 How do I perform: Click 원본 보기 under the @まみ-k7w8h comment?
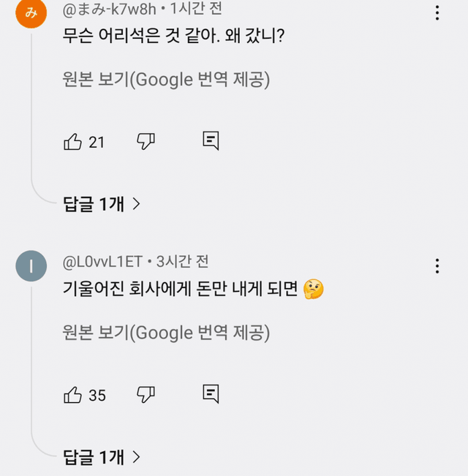166,79
